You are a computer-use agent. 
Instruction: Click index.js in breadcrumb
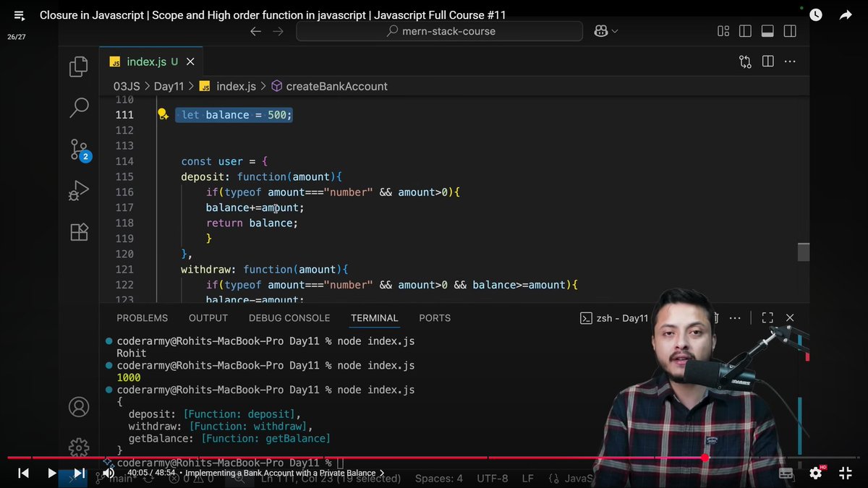pyautogui.click(x=236, y=86)
